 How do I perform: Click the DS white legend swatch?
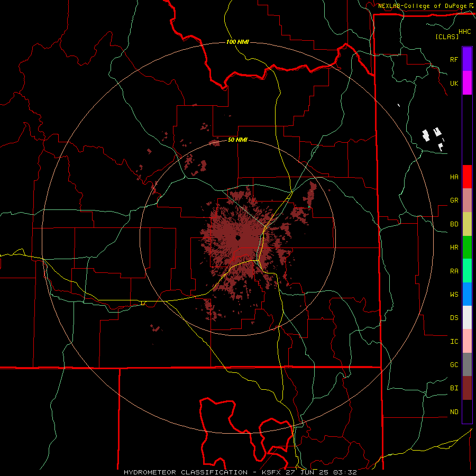pos(467,317)
